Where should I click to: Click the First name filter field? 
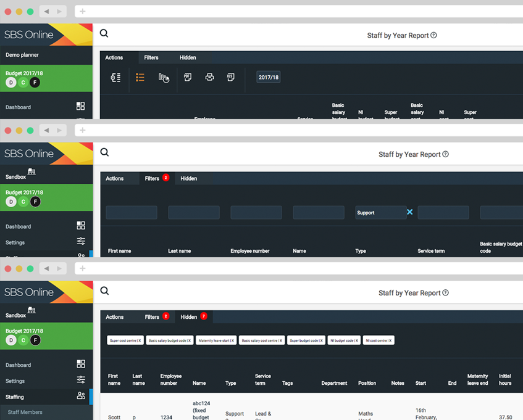pos(132,213)
